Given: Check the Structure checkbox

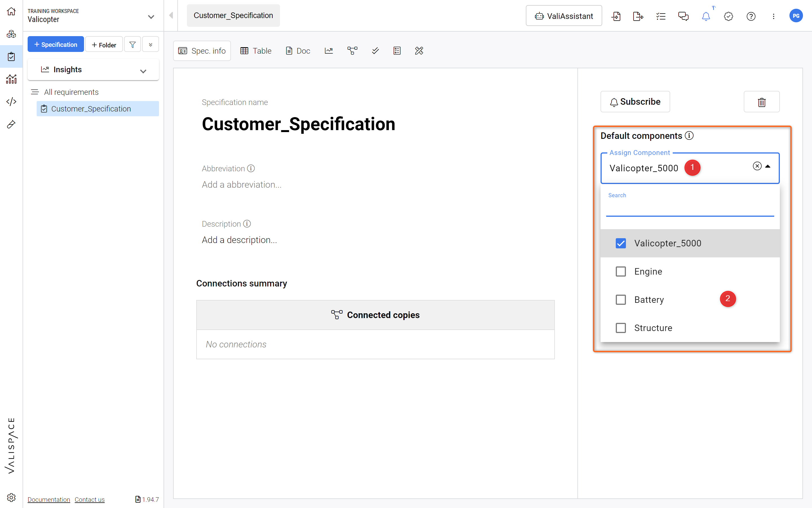Looking at the screenshot, I should click(621, 328).
